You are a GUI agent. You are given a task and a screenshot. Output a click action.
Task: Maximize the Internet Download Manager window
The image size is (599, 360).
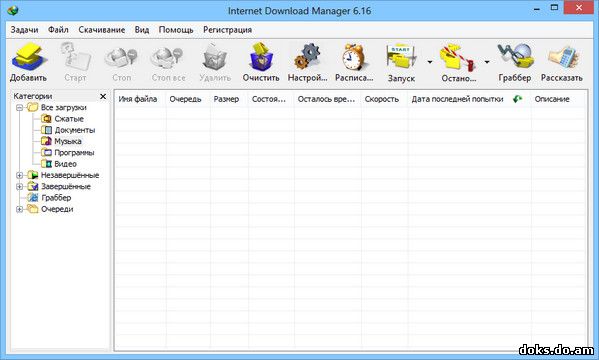(x=554, y=8)
